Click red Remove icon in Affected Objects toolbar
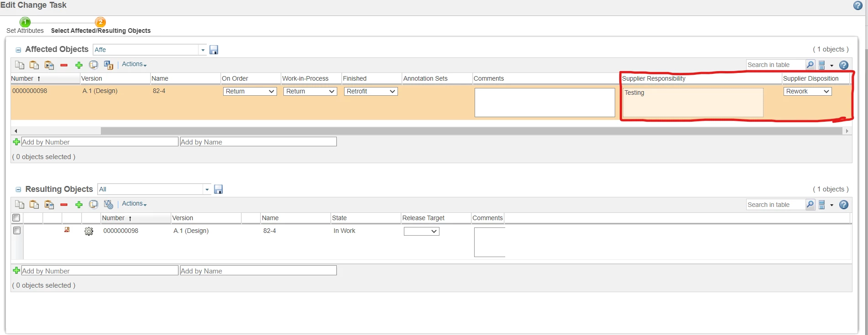Viewport: 868px width, 335px height. click(64, 65)
